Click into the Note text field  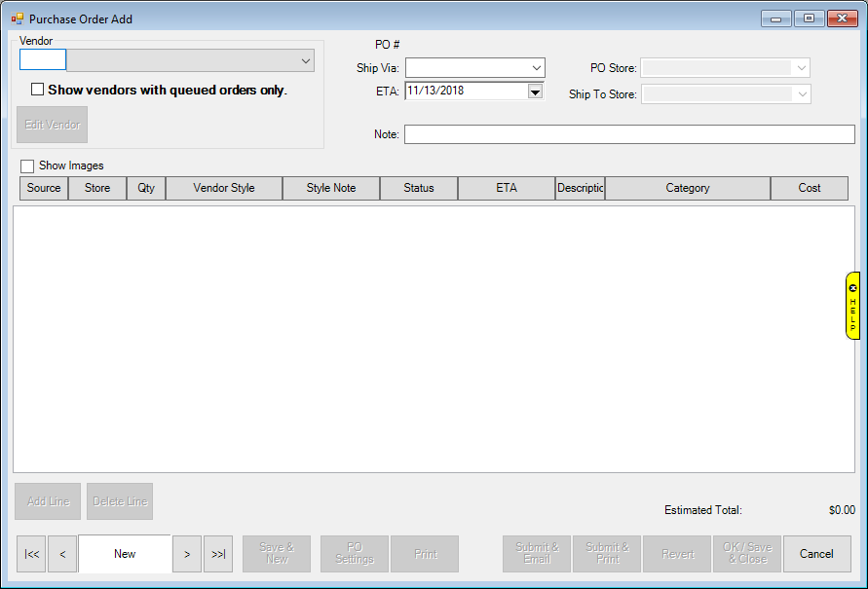tap(629, 134)
